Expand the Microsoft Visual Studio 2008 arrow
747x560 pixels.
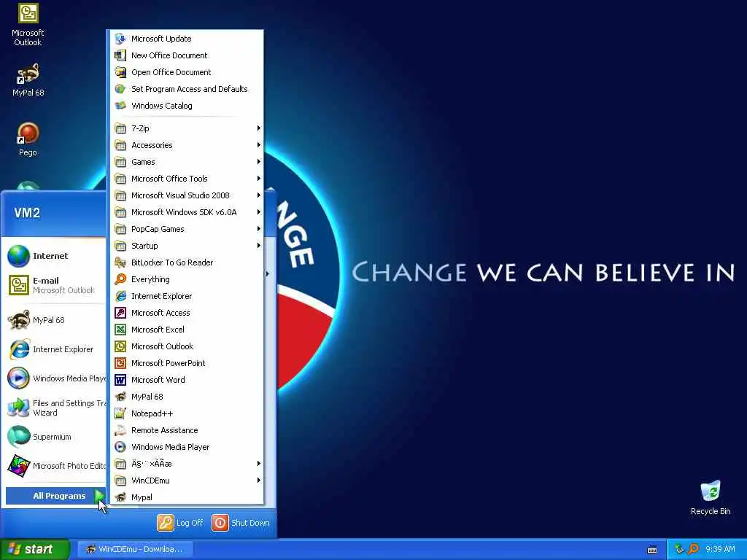point(259,195)
